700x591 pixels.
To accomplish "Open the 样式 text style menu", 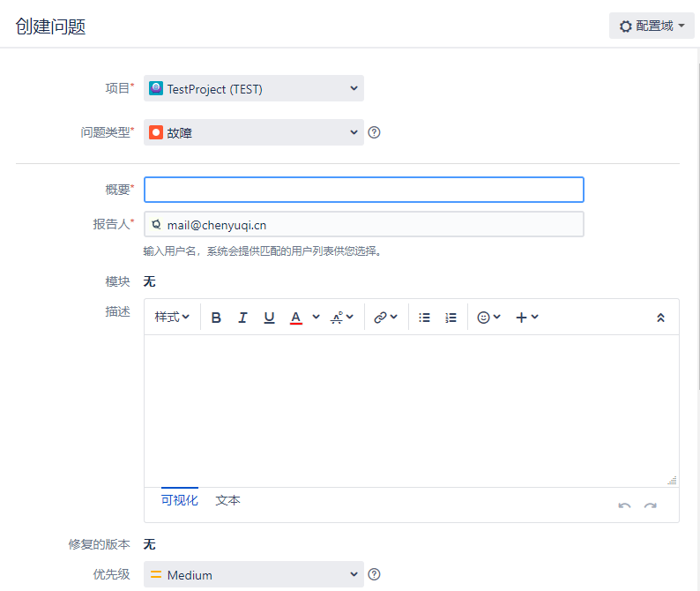I will pyautogui.click(x=172, y=318).
